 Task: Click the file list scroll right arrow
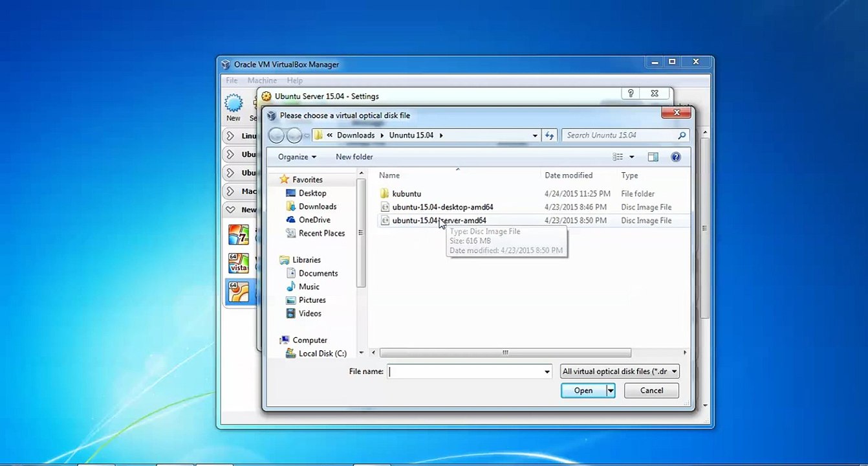685,353
